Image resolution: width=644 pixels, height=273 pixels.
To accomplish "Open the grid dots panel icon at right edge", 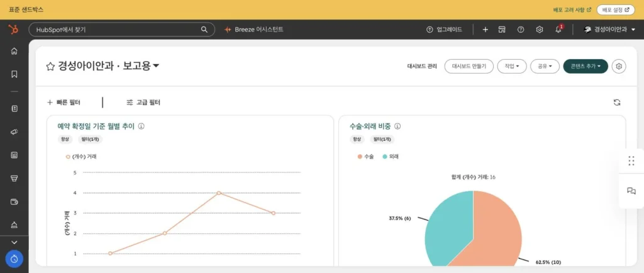I will tap(631, 161).
